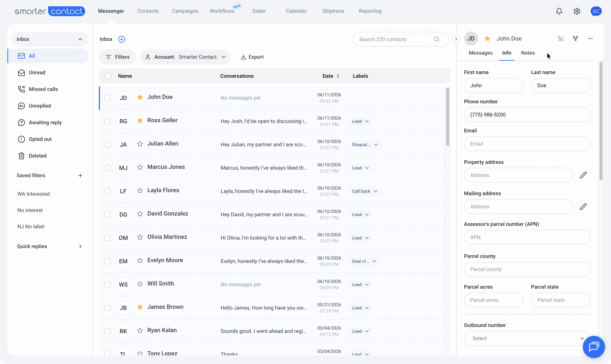The height and width of the screenshot is (364, 611).
Task: Unstar James Brown
Action: [140, 307]
